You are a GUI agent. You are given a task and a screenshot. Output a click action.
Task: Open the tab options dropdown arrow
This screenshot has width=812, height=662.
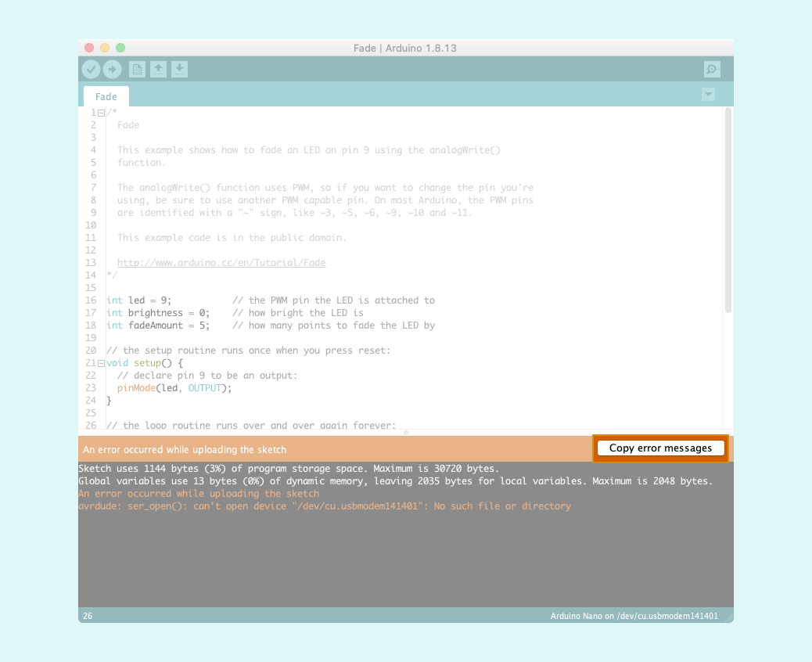click(x=708, y=95)
